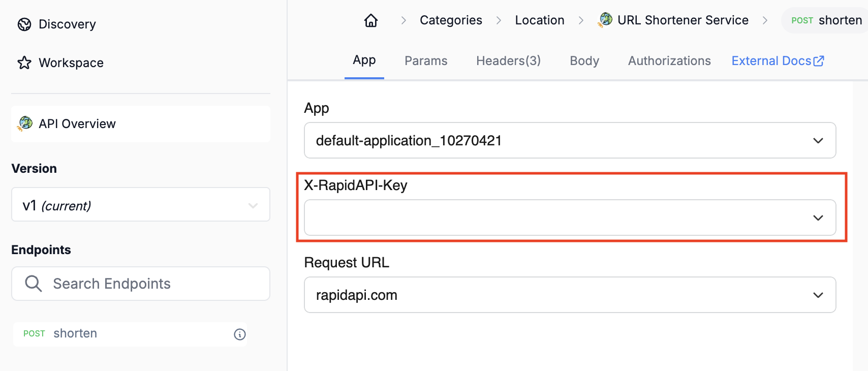The width and height of the screenshot is (868, 371).
Task: Select the POST shorten endpoint in sidebar
Action: pos(130,334)
